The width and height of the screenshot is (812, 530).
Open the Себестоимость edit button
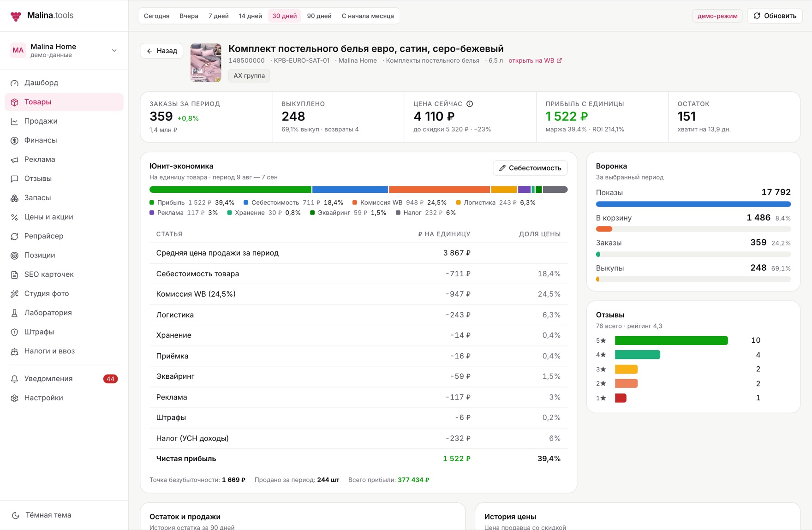tap(530, 168)
